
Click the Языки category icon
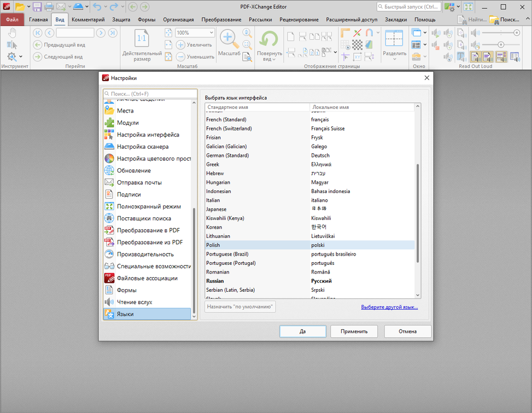109,314
